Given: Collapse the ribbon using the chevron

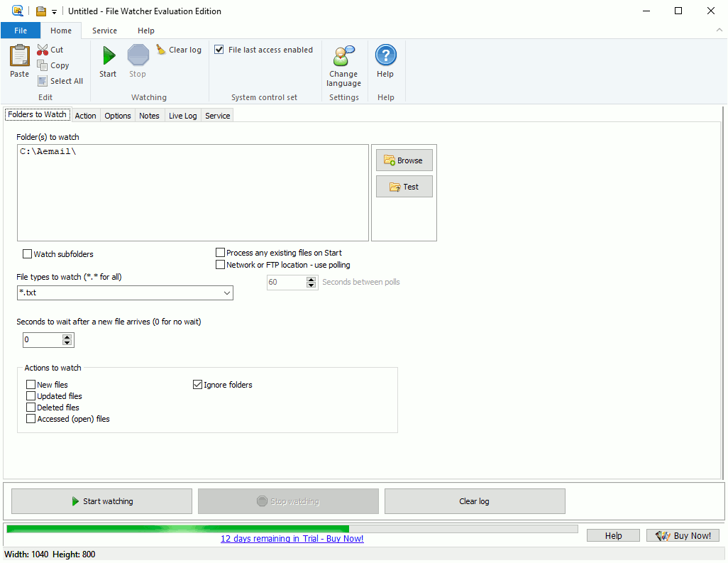Looking at the screenshot, I should pyautogui.click(x=718, y=31).
